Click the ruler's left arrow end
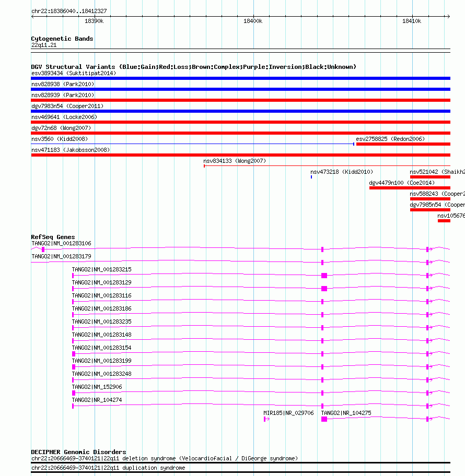This screenshot has height=476, width=465. (x=32, y=16)
